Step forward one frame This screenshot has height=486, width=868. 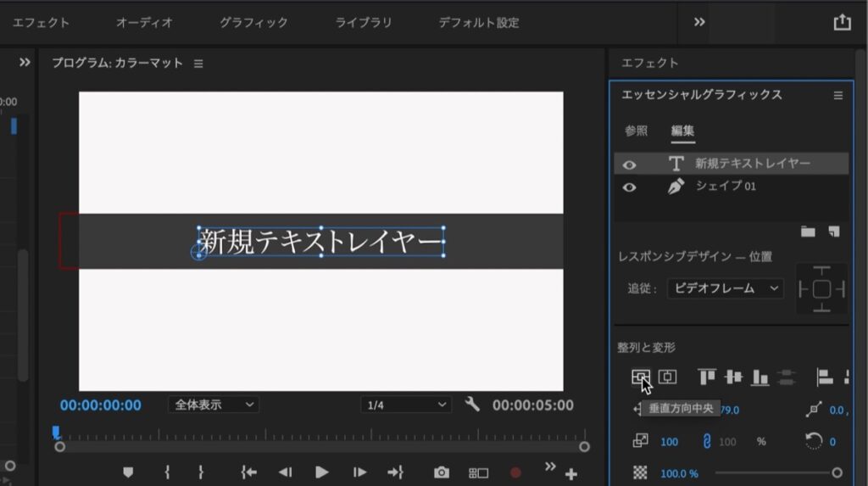pos(359,472)
